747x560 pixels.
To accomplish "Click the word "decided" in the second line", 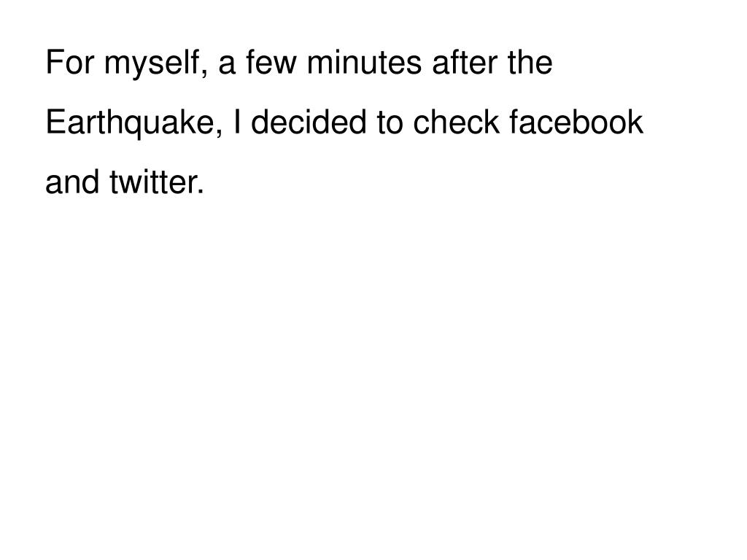I will click(x=309, y=122).
